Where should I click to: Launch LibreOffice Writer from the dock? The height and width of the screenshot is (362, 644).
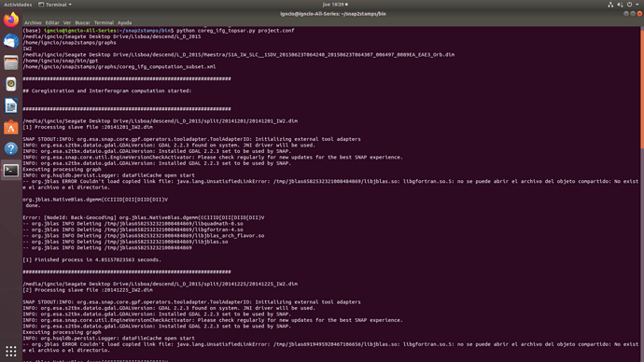coord(11,105)
